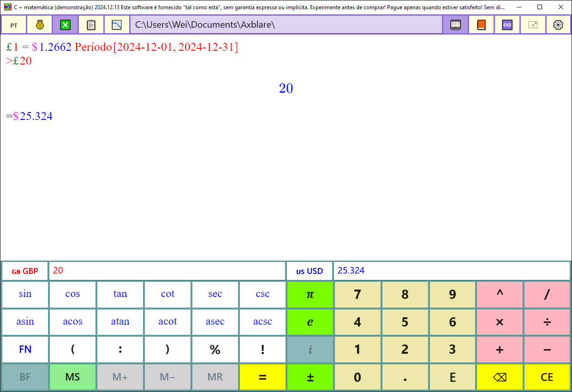The width and height of the screenshot is (572, 392).
Task: Click the FN key
Action: click(25, 350)
